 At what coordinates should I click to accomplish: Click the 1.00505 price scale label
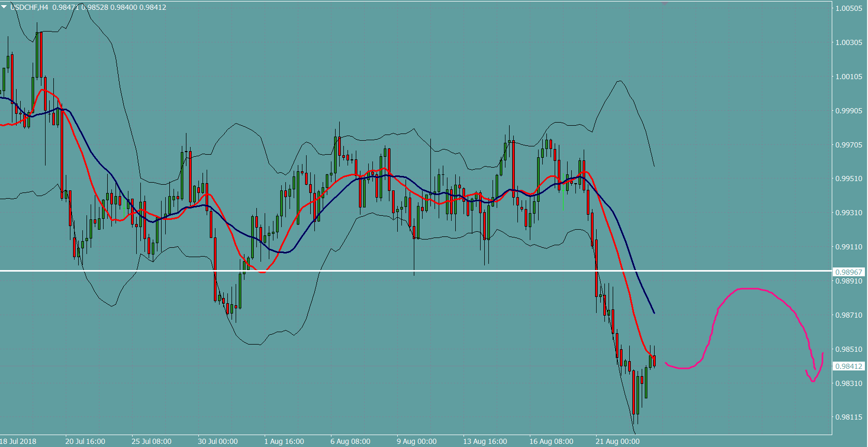(849, 8)
